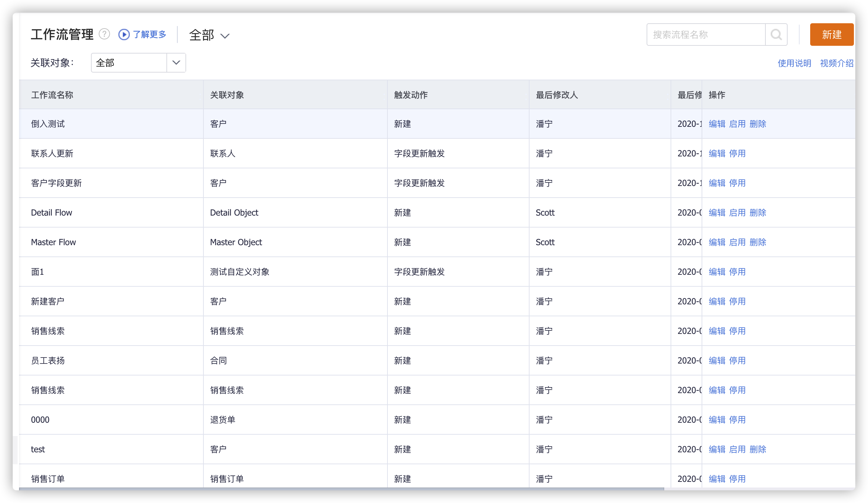Screen dimensions: 868x503
Task: Edit the 员工表扬 workflow
Action: coord(717,361)
